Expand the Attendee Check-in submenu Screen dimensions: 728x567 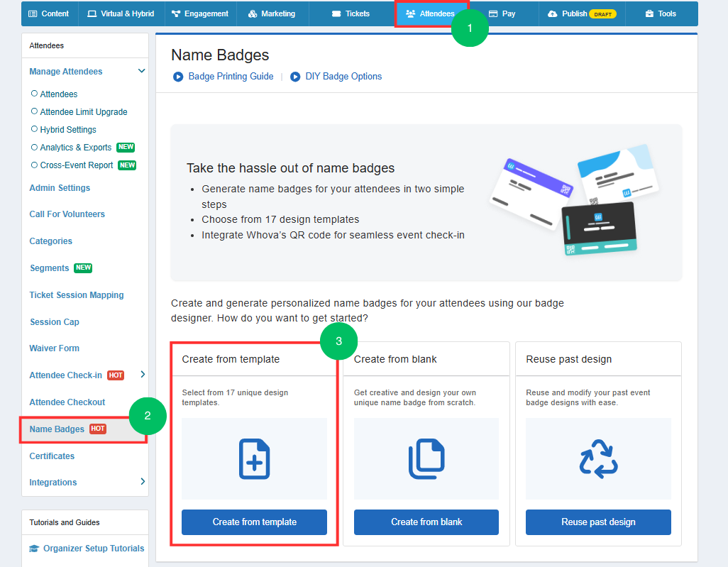click(143, 375)
